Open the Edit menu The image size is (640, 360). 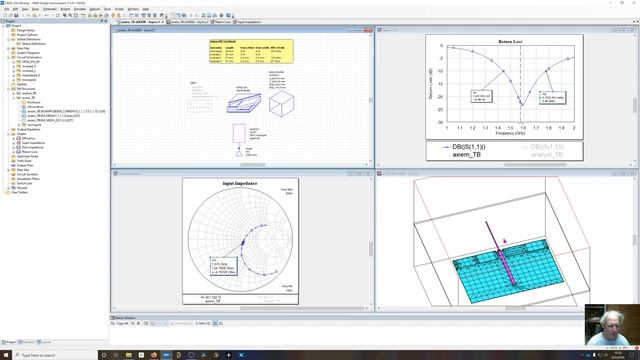pos(16,9)
